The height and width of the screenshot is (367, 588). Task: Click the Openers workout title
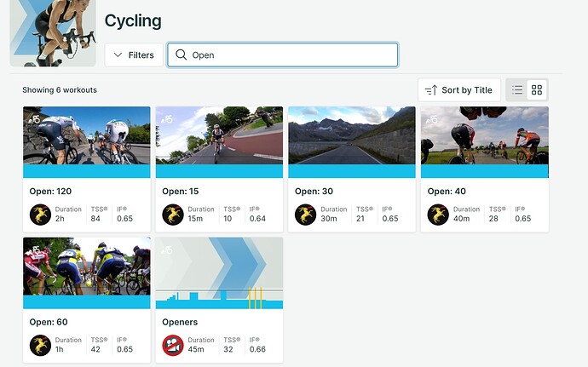pos(180,322)
